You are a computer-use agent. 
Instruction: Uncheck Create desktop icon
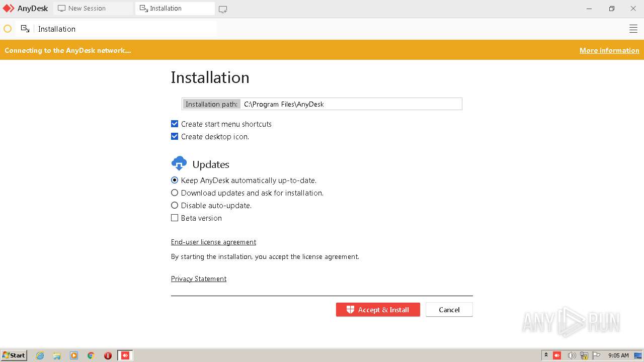coord(175,136)
